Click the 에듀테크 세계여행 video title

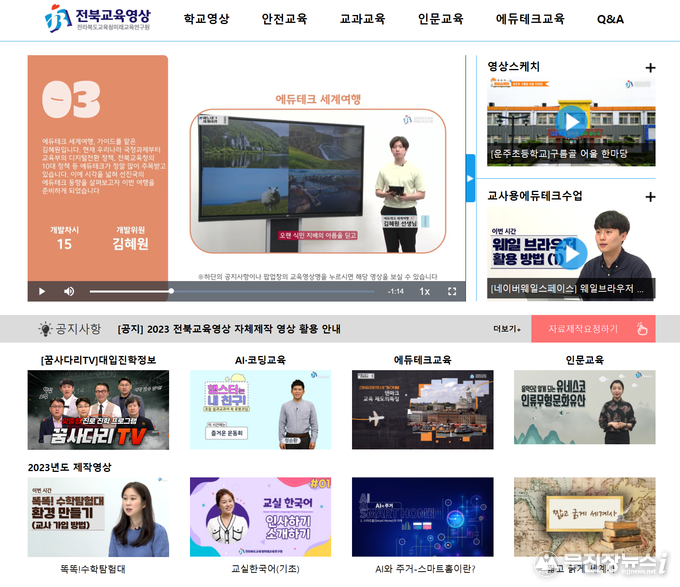click(x=318, y=99)
